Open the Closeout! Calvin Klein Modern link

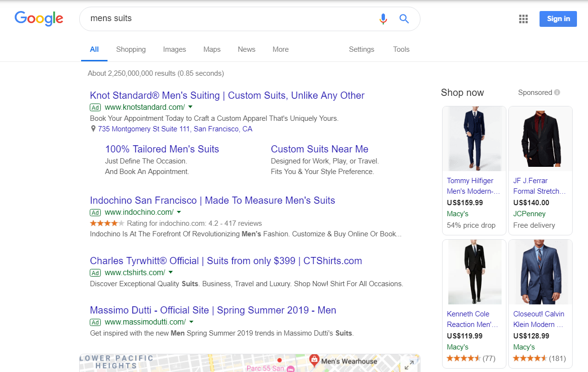coord(539,319)
